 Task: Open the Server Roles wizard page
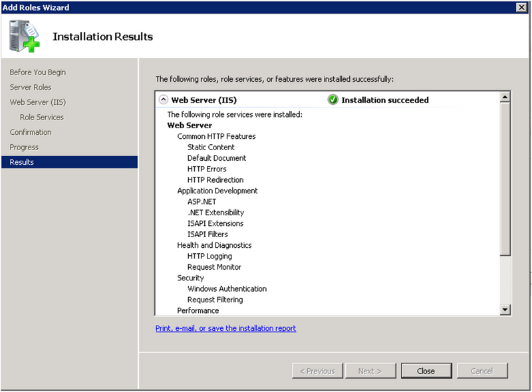31,87
